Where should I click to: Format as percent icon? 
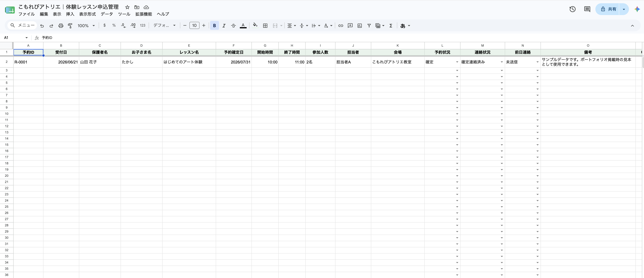point(114,26)
